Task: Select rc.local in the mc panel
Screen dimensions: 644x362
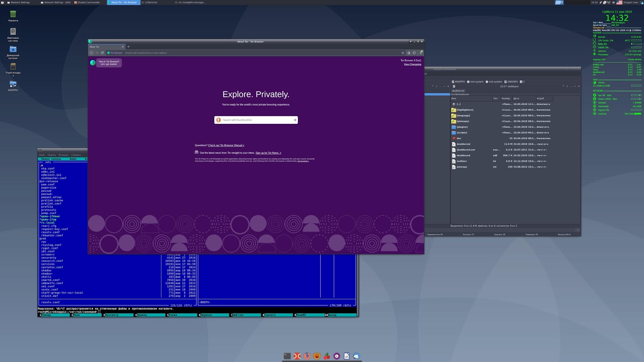Action: click(47, 222)
